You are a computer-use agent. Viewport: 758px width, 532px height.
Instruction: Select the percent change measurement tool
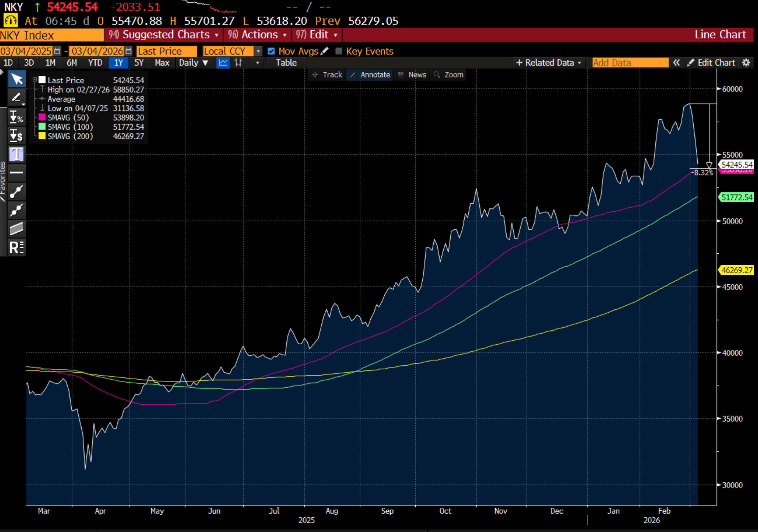16,117
